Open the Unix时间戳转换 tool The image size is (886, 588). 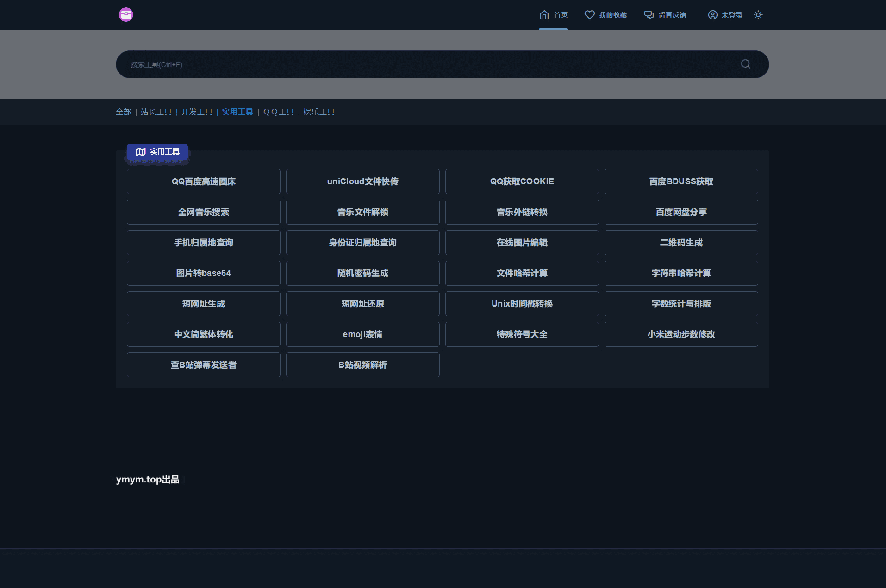[522, 304]
